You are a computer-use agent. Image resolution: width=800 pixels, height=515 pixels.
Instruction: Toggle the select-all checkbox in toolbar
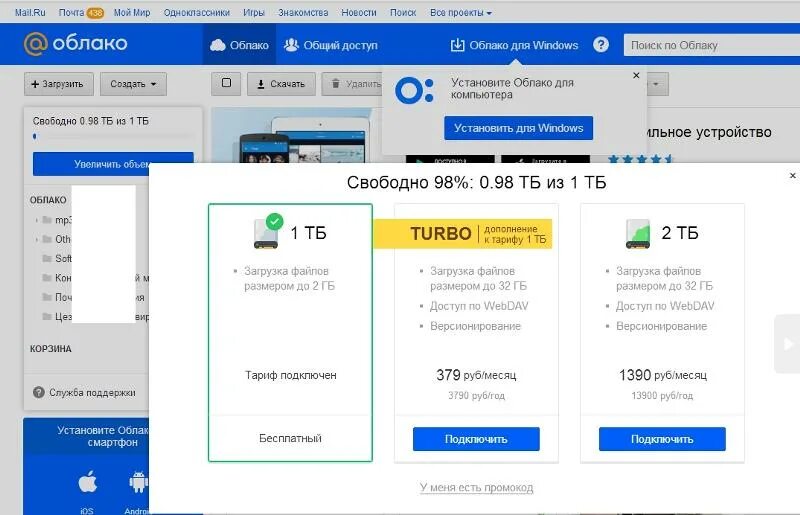226,83
